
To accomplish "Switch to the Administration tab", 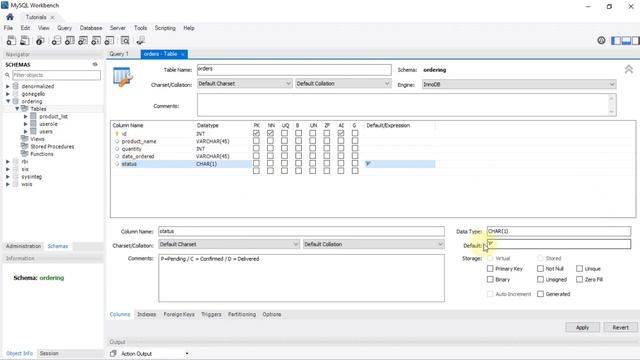I will [23, 246].
